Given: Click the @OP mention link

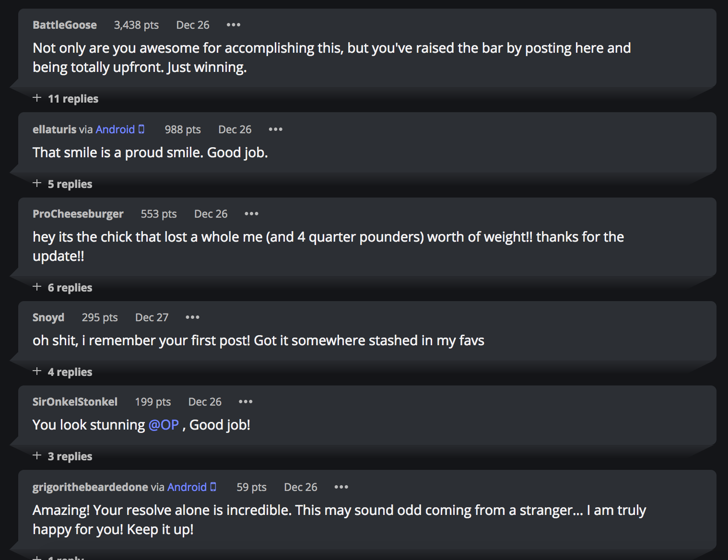Looking at the screenshot, I should (x=164, y=425).
